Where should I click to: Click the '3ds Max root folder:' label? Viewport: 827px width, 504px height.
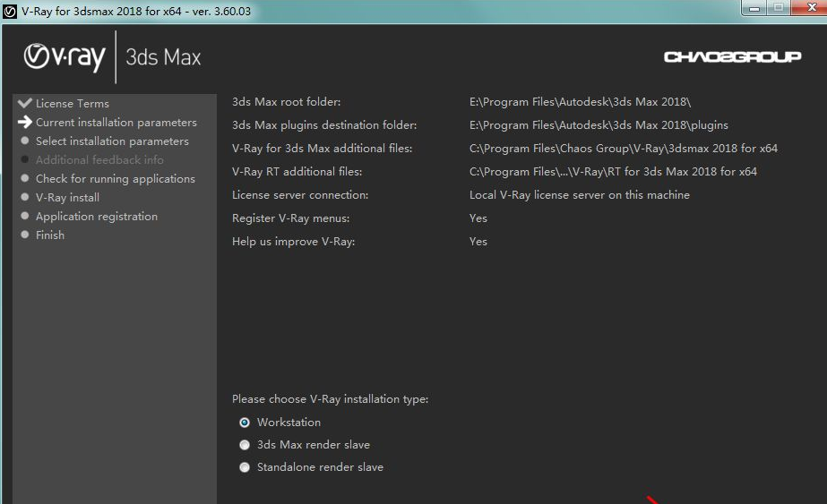(x=287, y=102)
